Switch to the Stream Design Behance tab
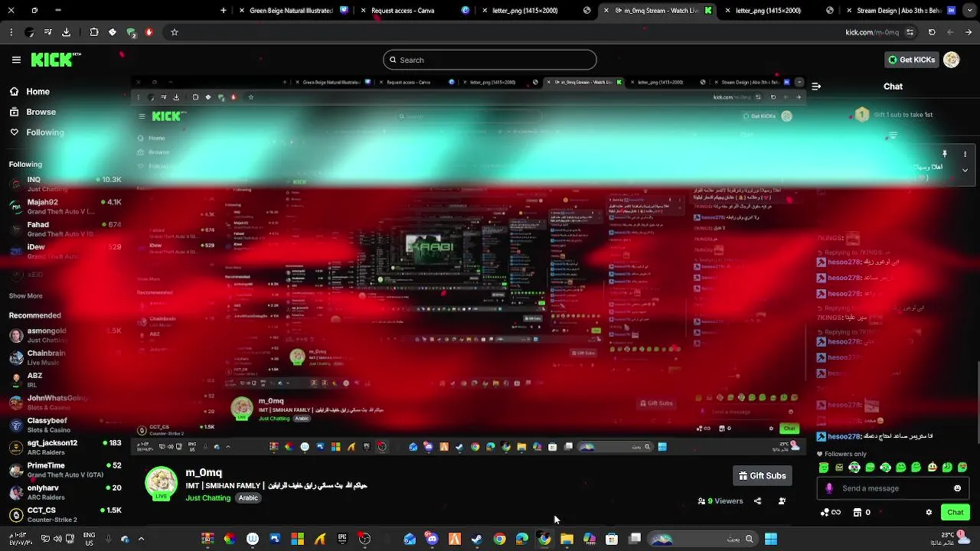This screenshot has width=980, height=551. click(900, 11)
